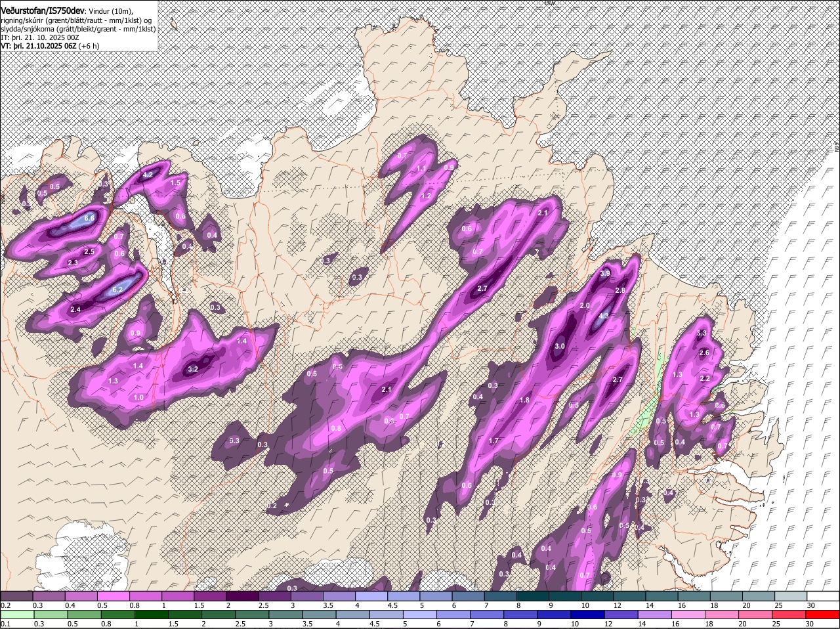Pick upper legend swatch between 4 and 4.5
This screenshot has width=840, height=629.
(x=371, y=596)
